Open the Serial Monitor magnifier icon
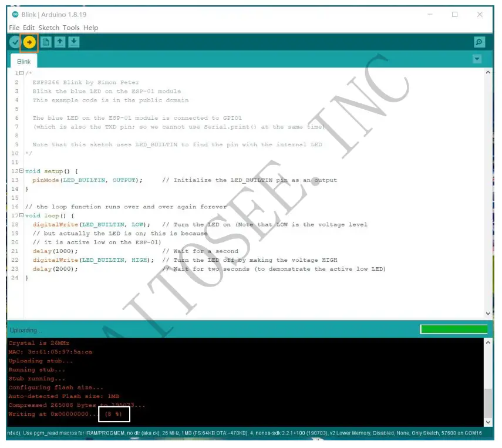 [x=480, y=42]
